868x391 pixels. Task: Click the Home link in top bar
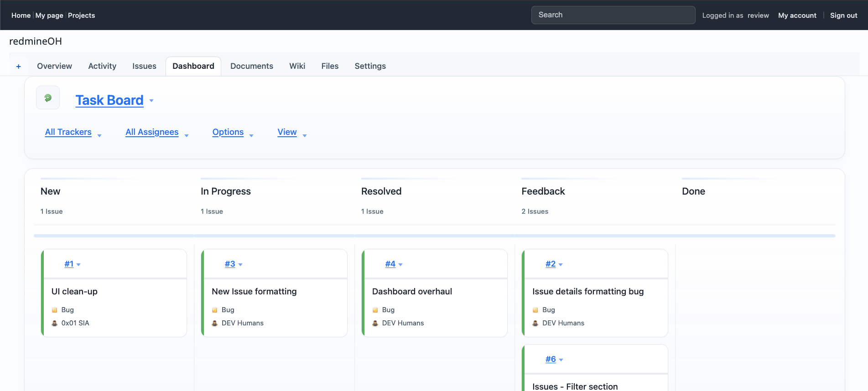21,15
